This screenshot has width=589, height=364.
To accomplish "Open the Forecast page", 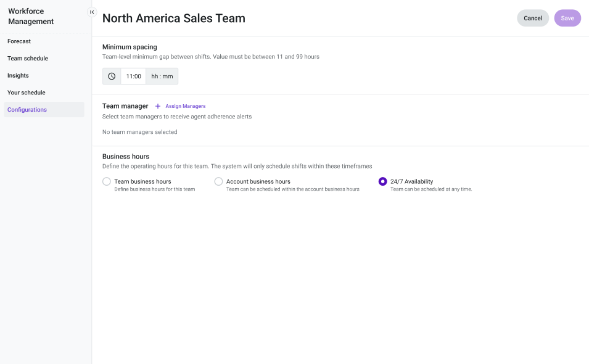I will 19,41.
